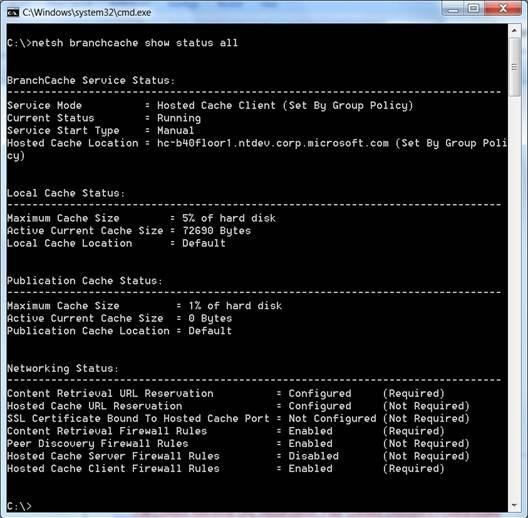The image size is (528, 518).
Task: Click the 'BranchCache Service Status:' heading
Action: coord(91,80)
